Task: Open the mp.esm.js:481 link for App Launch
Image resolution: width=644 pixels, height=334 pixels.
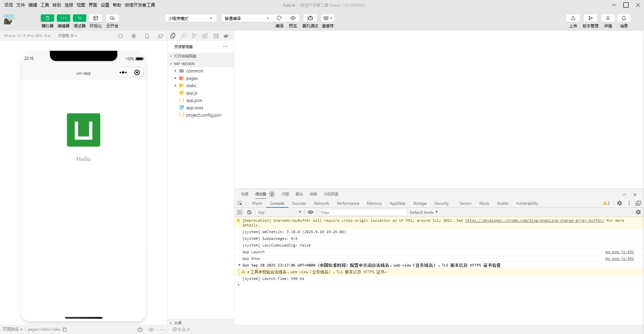Action: [x=620, y=252]
